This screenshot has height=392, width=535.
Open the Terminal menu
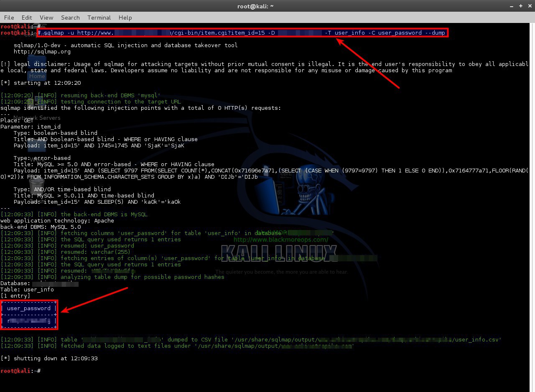[99, 18]
